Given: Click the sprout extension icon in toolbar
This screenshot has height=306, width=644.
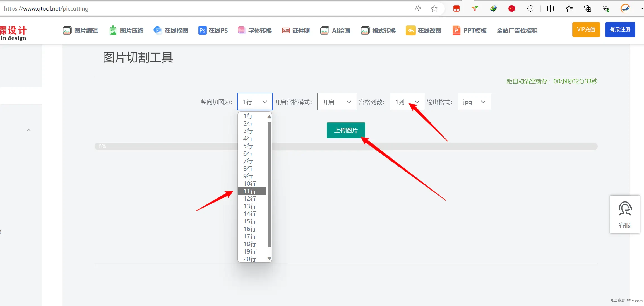Looking at the screenshot, I should click(475, 9).
